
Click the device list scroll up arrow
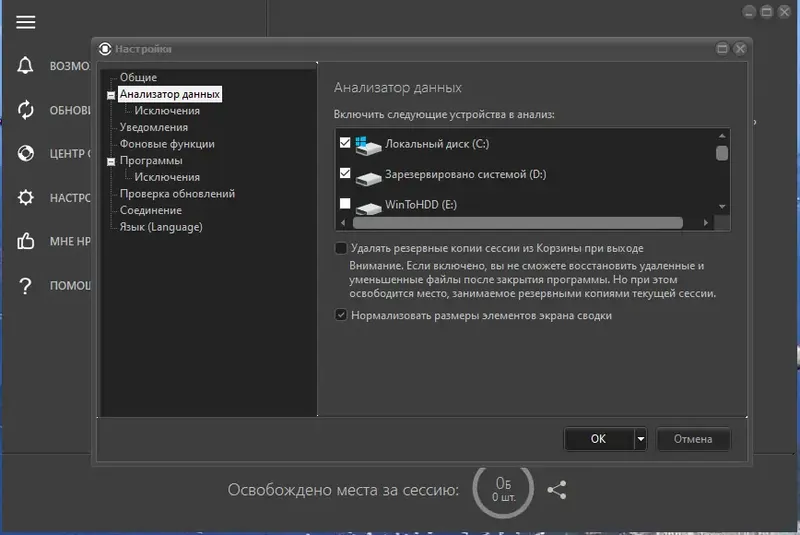click(x=722, y=136)
